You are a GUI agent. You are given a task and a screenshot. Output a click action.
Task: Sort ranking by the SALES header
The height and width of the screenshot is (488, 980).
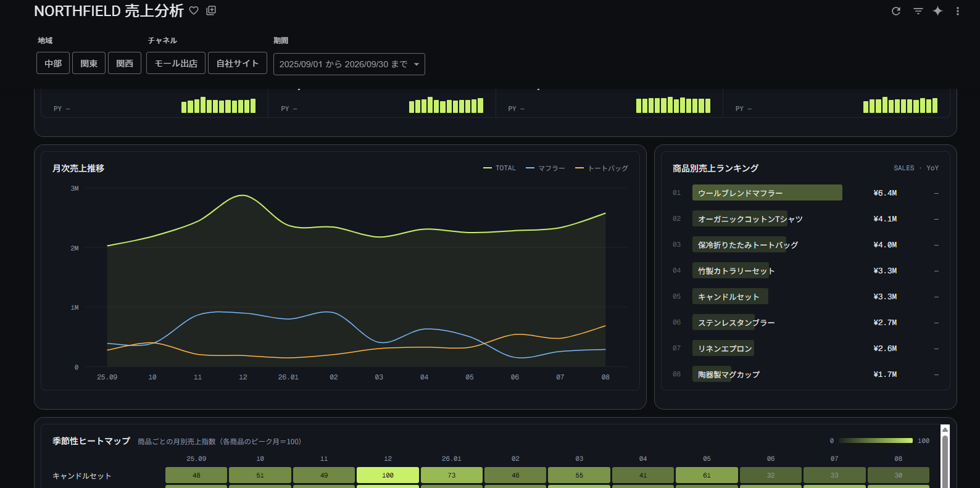tap(904, 168)
